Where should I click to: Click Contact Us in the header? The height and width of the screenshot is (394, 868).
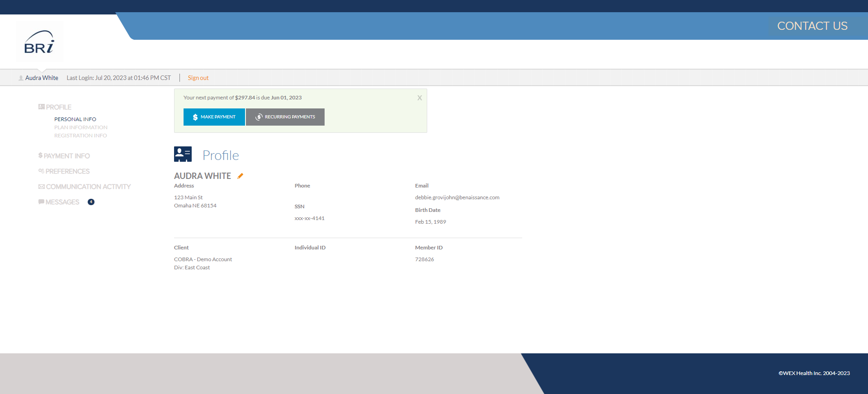[x=812, y=26]
